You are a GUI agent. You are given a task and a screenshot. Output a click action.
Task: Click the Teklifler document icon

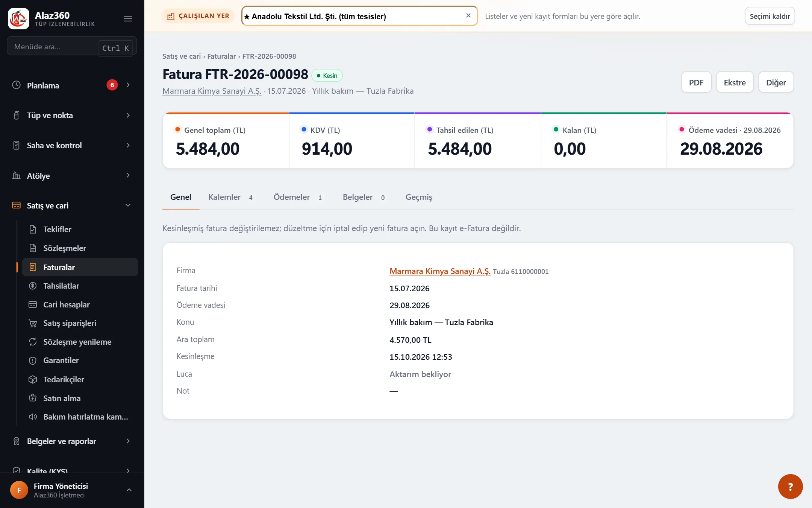click(x=33, y=229)
